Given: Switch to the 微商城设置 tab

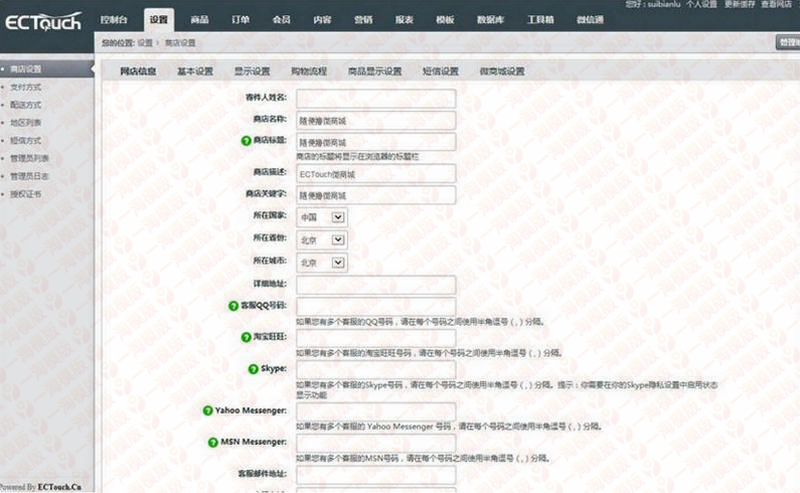Looking at the screenshot, I should [x=502, y=71].
